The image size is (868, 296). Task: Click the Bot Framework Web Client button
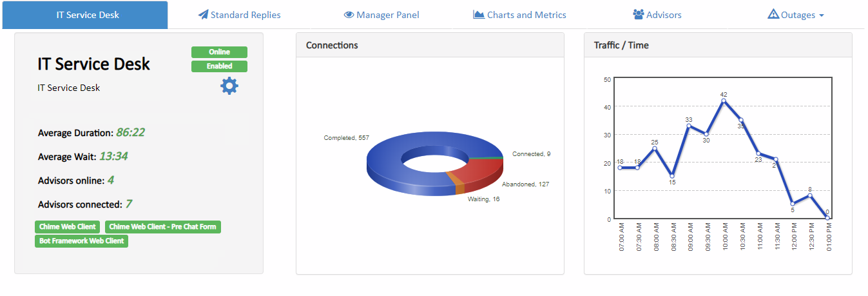[81, 241]
